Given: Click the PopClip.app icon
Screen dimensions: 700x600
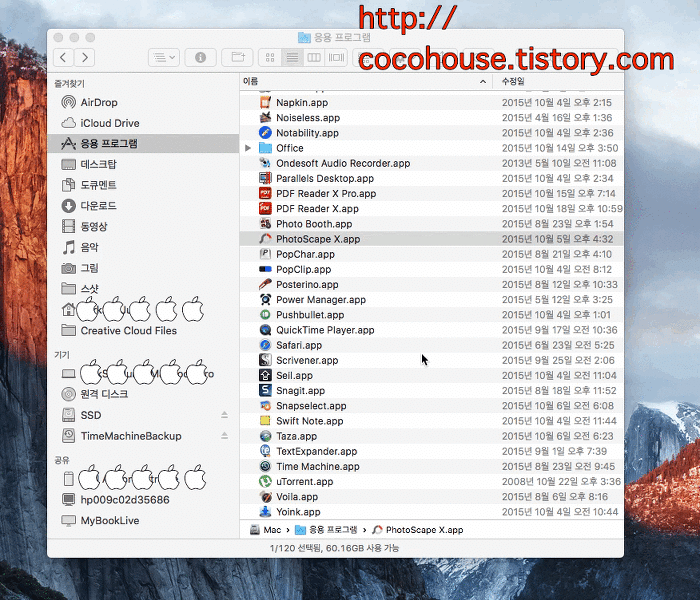Looking at the screenshot, I should (x=265, y=269).
